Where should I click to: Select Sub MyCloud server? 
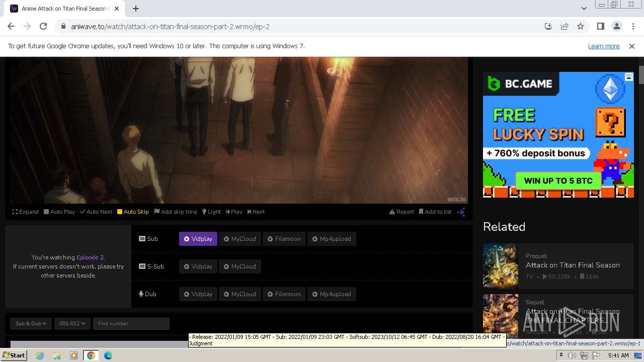click(240, 239)
